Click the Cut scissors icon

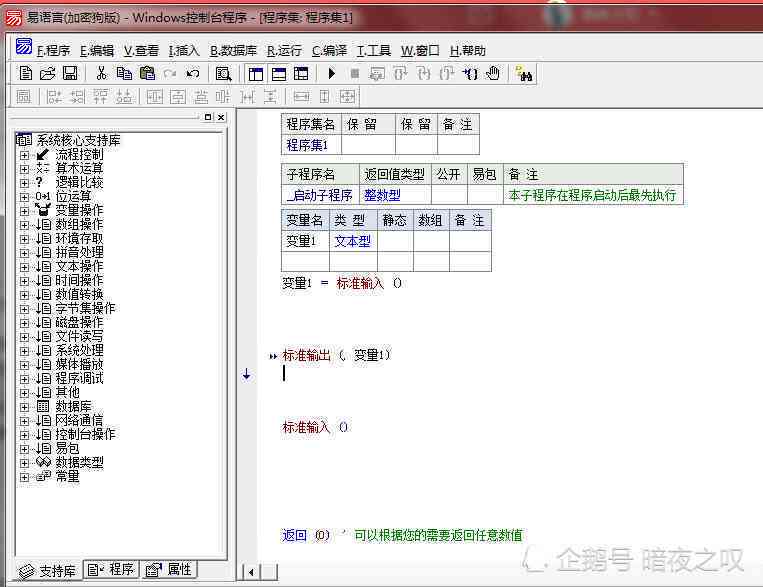[x=101, y=73]
